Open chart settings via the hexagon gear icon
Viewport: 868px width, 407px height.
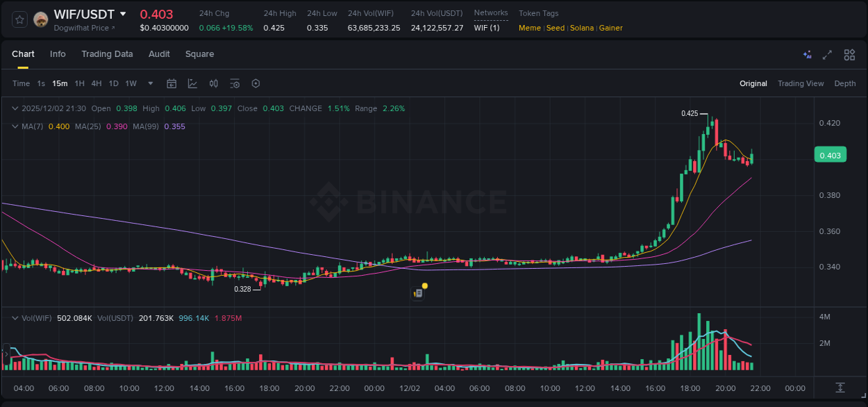tap(256, 83)
